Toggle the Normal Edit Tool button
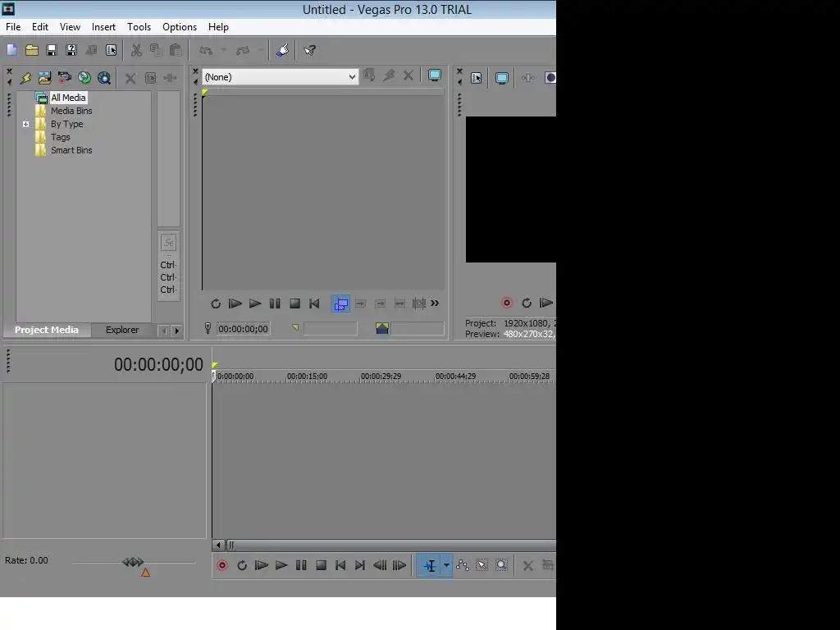This screenshot has height=630, width=840. [x=430, y=565]
